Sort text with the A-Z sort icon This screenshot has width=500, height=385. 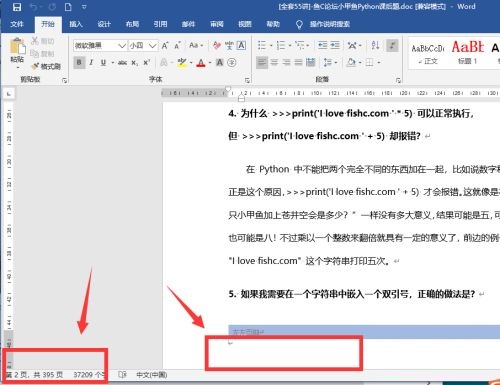tap(375, 45)
